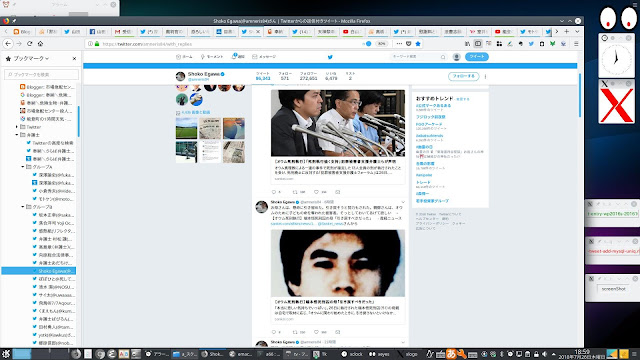Viewport: 640px width, 360px height.
Task: Retweet the press conference tweet
Action: [295, 192]
